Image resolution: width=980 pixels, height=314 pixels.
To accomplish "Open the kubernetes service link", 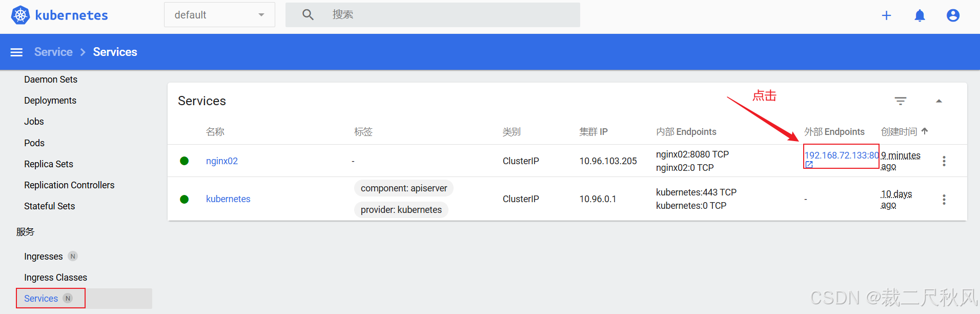I will [x=228, y=199].
